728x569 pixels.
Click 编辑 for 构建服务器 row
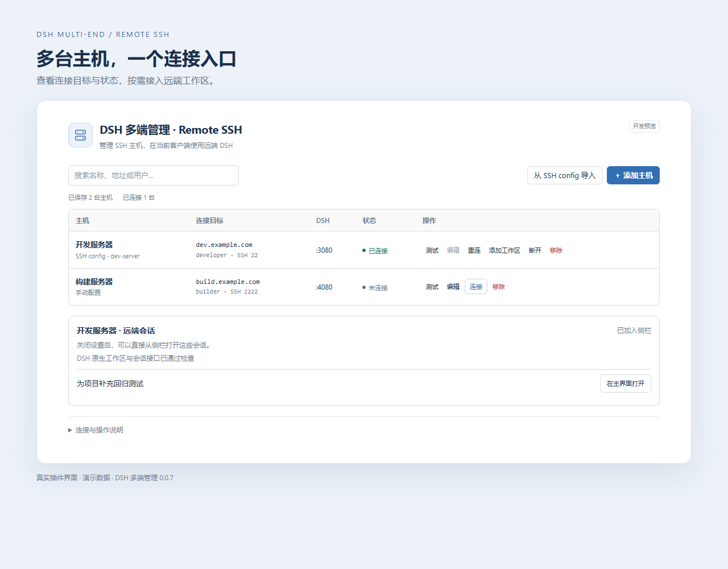pyautogui.click(x=453, y=287)
